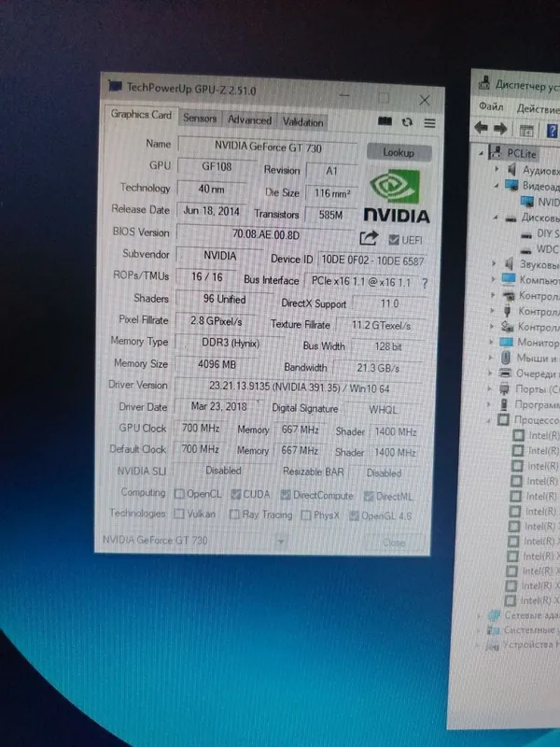This screenshot has height=747, width=560.
Task: Switch to the Validation tab
Action: (302, 122)
